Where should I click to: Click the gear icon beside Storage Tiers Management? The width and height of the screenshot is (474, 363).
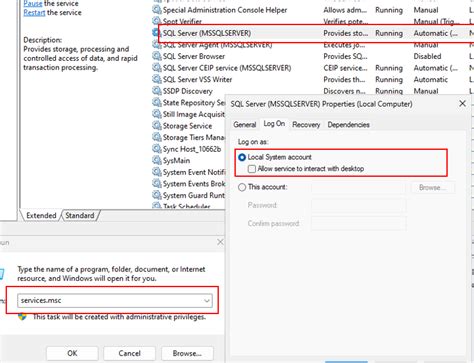(157, 137)
